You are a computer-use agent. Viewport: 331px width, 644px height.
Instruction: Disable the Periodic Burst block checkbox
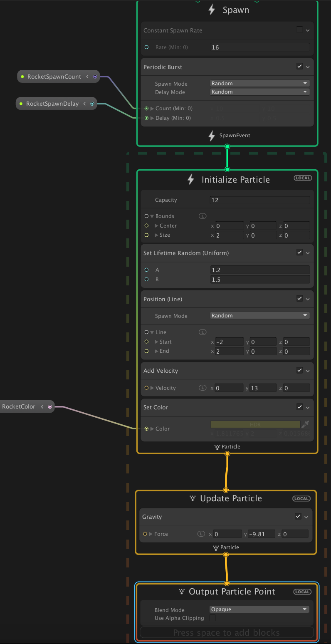[299, 66]
